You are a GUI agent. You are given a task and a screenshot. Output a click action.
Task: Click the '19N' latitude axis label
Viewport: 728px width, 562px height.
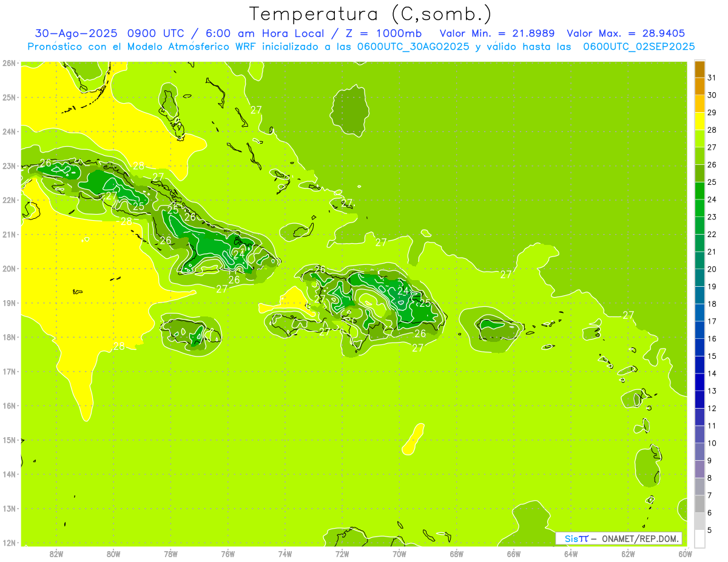click(x=9, y=303)
